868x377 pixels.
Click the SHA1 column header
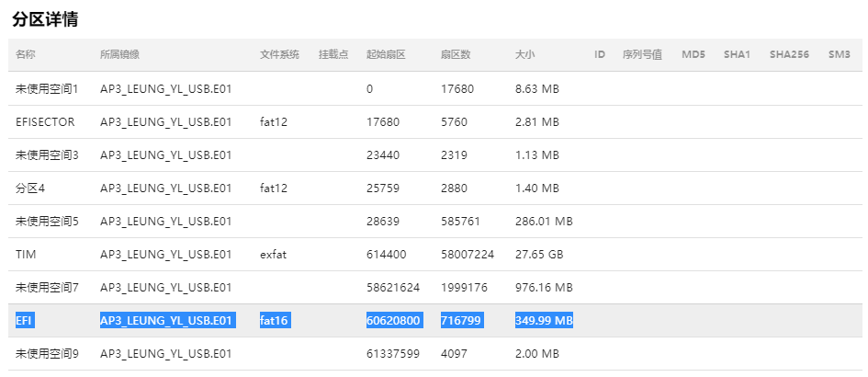tap(737, 54)
